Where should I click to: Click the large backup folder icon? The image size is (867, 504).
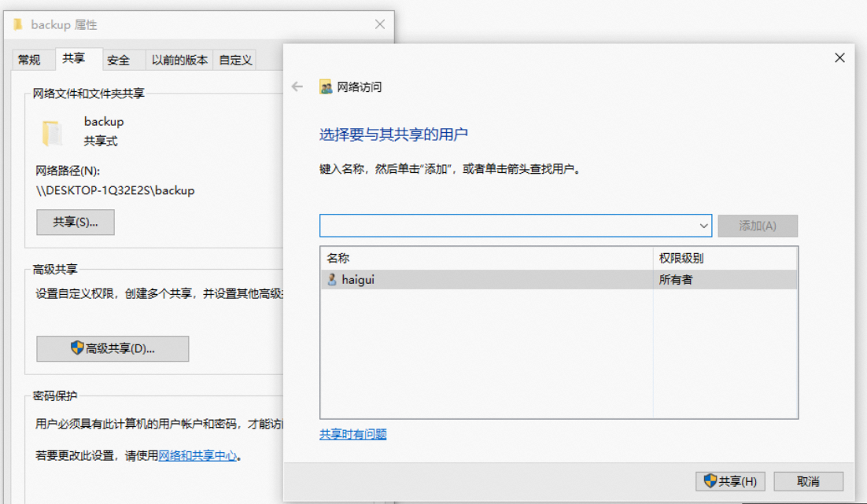[52, 133]
